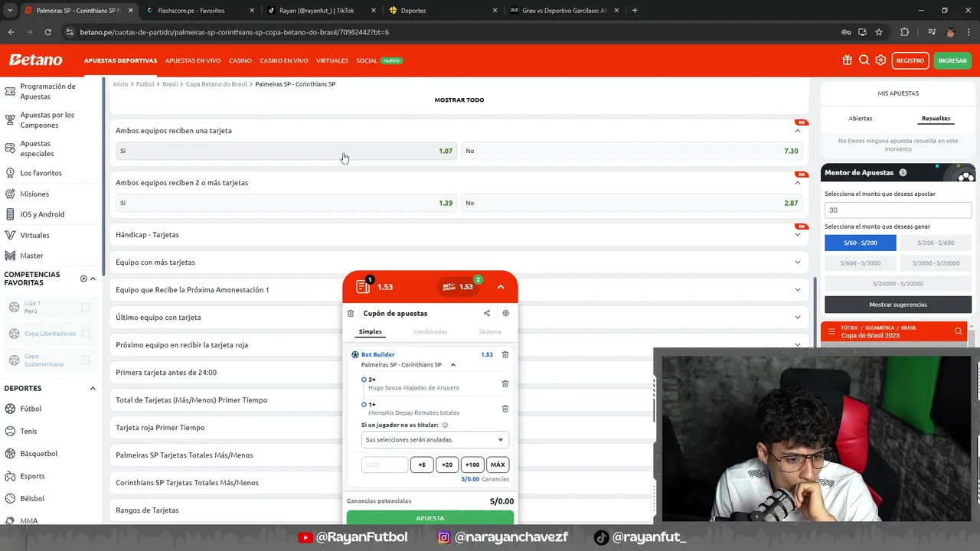Collapse the Deportes section
The image size is (980, 551).
click(93, 388)
